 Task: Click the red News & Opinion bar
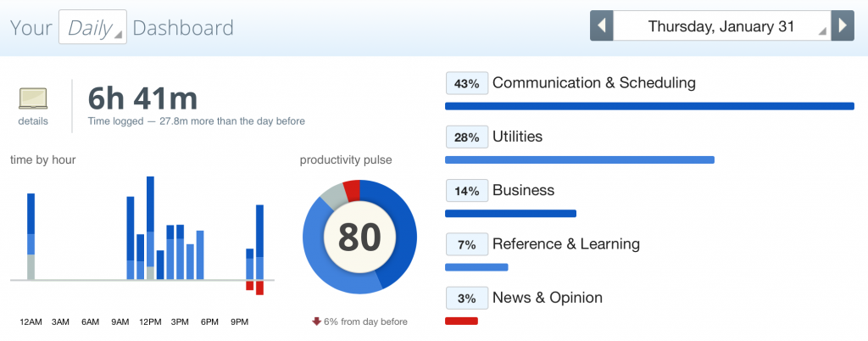click(x=461, y=321)
